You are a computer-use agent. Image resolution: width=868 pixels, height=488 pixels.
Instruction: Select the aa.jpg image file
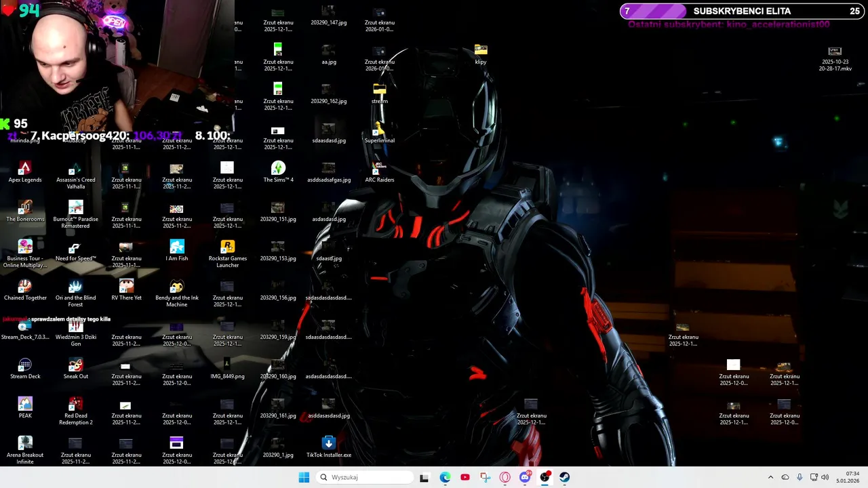pos(329,54)
